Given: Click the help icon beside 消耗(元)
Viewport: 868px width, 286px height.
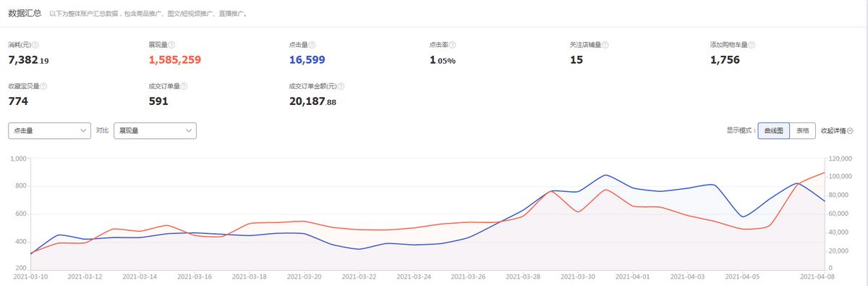Looking at the screenshot, I should tap(36, 45).
